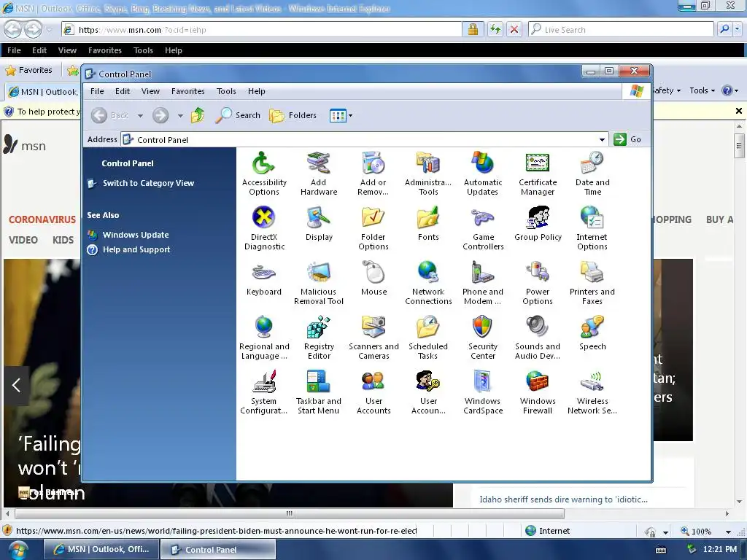This screenshot has height=560, width=747.
Task: Click CORONAVIRUS link on MSN page
Action: pos(42,219)
